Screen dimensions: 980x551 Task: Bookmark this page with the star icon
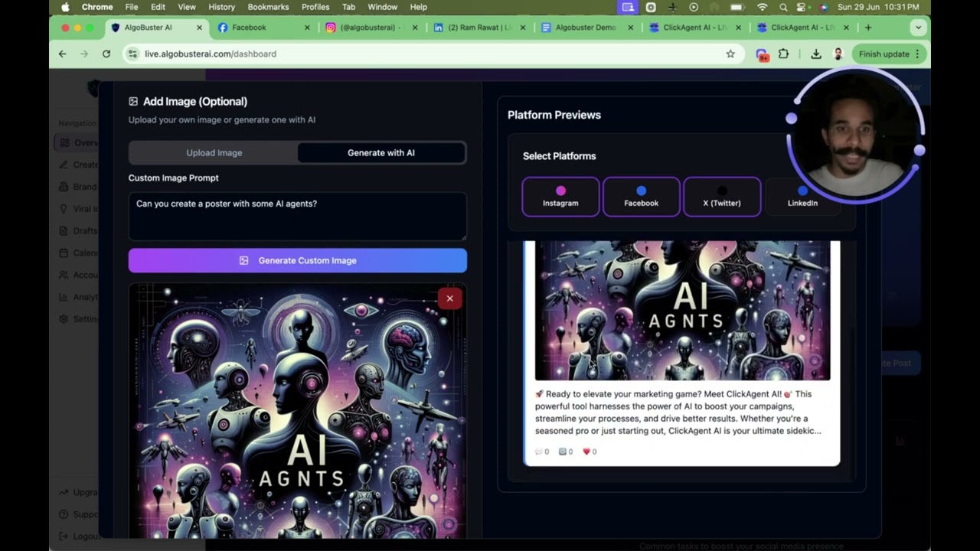tap(730, 54)
